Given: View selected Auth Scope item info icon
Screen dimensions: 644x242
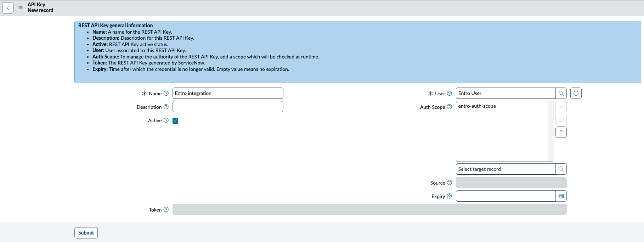Looking at the screenshot, I should click(x=561, y=119).
